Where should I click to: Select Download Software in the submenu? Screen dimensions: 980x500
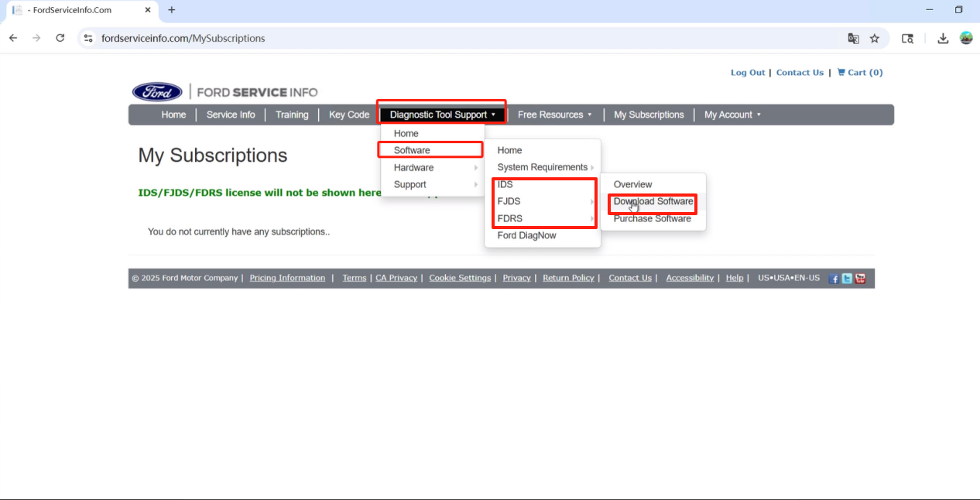coord(653,202)
